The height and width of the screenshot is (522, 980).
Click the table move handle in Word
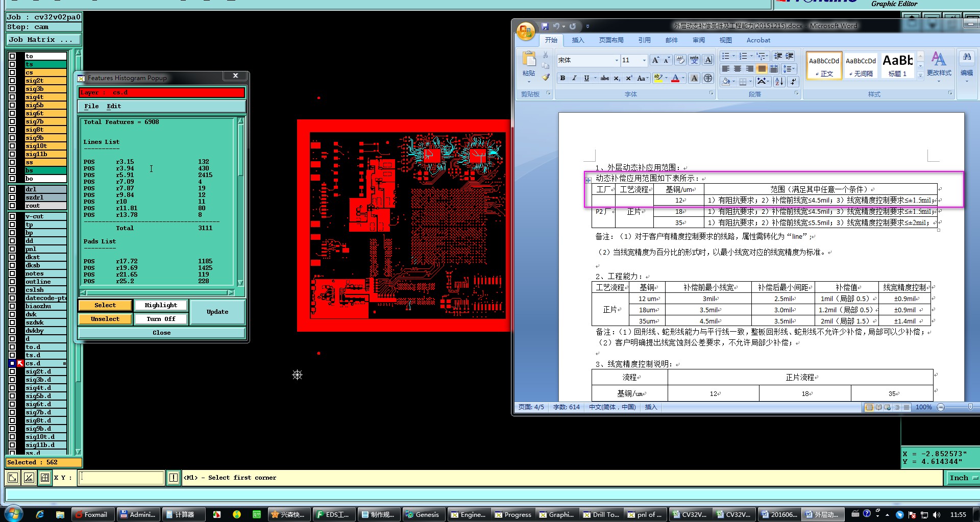(588, 180)
